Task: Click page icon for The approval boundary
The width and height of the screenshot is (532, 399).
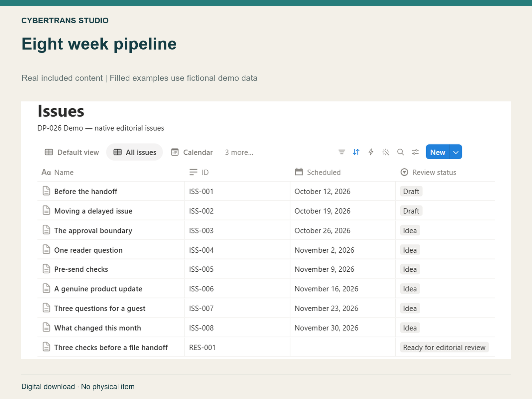Action: pos(47,230)
